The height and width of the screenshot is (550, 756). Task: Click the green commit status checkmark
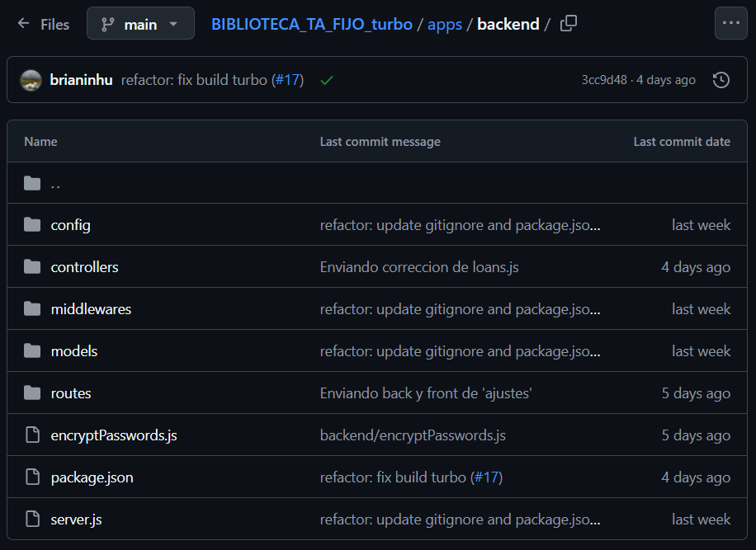click(x=327, y=80)
